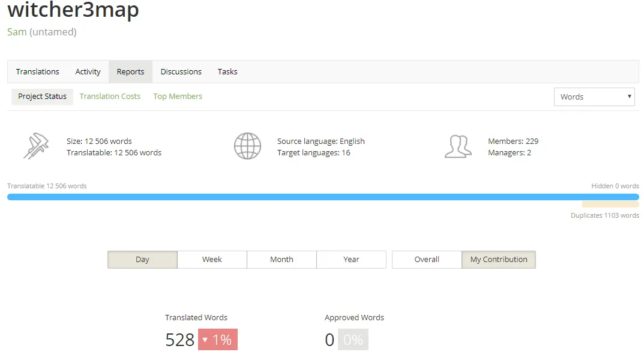Click the 'Members: 229' text
Viewport: 644px width, 355px height.
tap(513, 141)
